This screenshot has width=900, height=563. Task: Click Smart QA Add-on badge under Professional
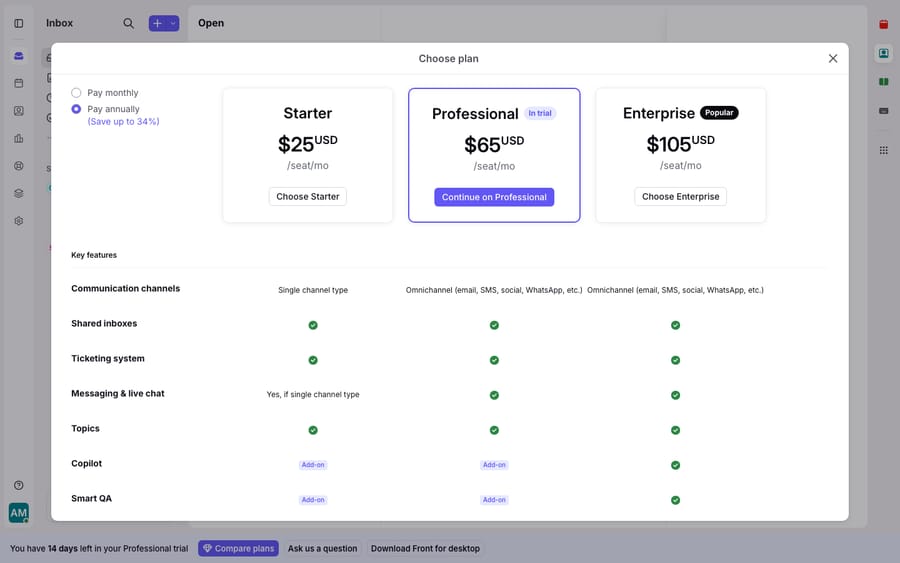tap(494, 500)
